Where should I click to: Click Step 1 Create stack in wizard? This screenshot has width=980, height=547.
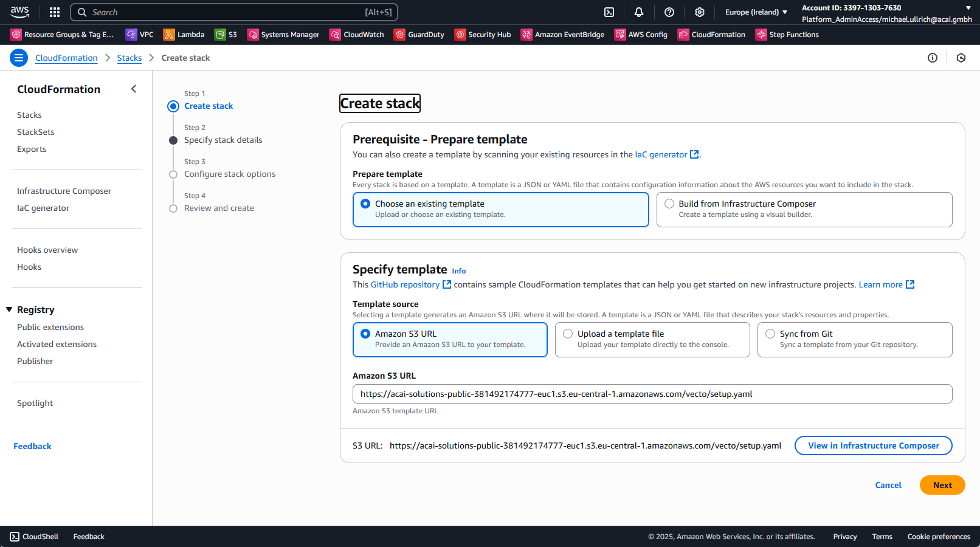209,106
